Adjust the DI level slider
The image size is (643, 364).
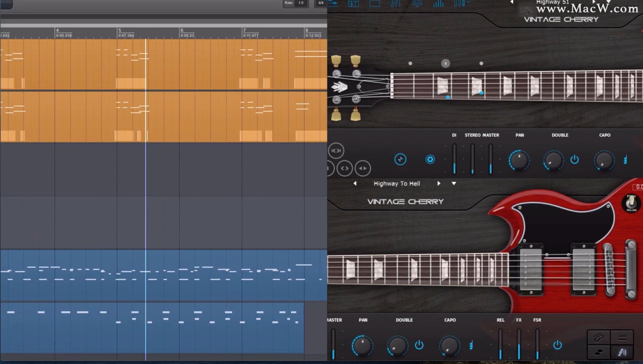tap(454, 159)
